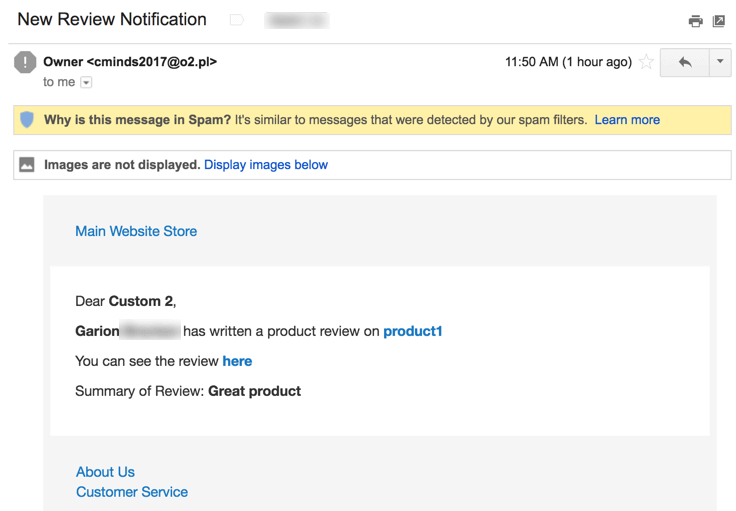
Task: Click 'Display images below' link
Action: click(266, 165)
